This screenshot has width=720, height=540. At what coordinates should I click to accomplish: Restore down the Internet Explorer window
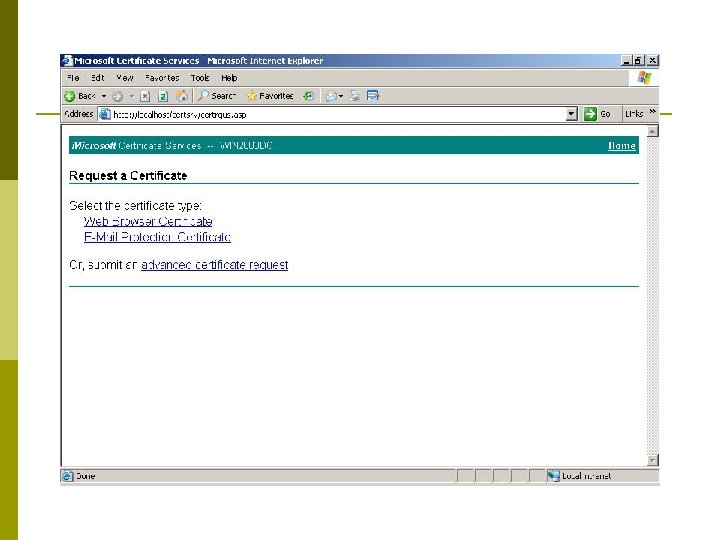click(x=638, y=60)
